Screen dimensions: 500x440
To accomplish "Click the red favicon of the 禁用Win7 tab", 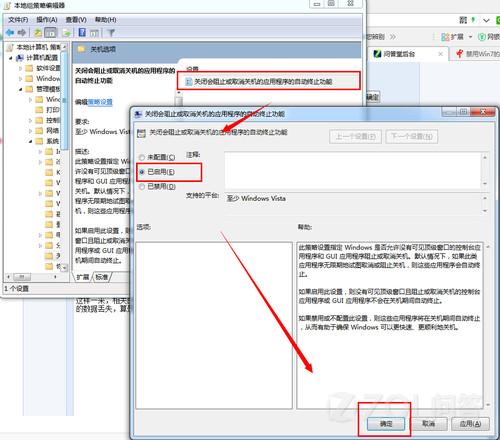I will pos(460,53).
